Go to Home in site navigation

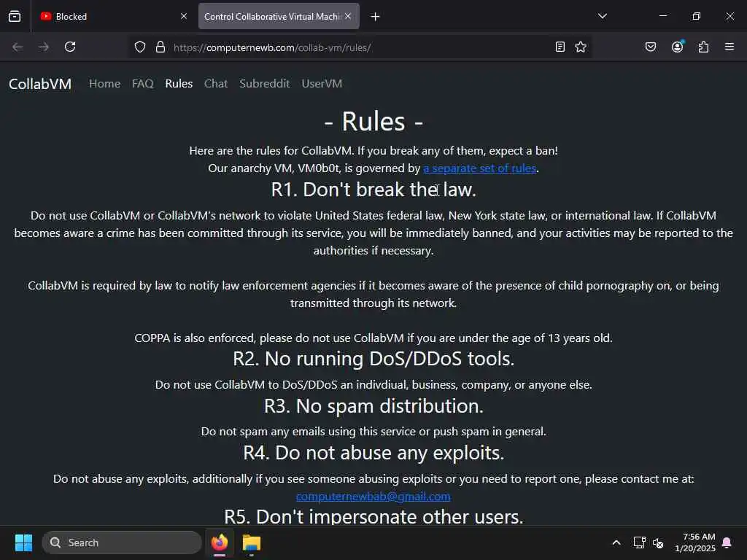(105, 83)
